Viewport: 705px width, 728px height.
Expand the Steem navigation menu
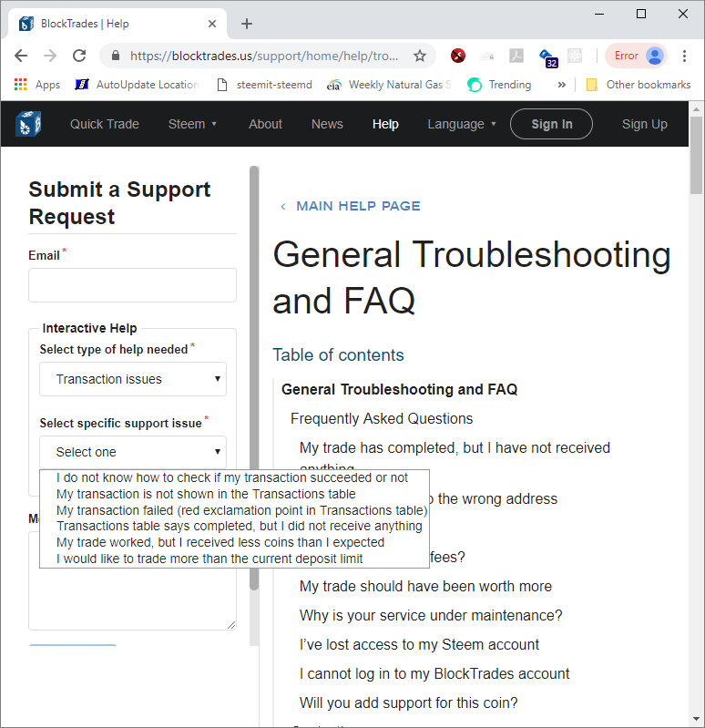coord(192,124)
